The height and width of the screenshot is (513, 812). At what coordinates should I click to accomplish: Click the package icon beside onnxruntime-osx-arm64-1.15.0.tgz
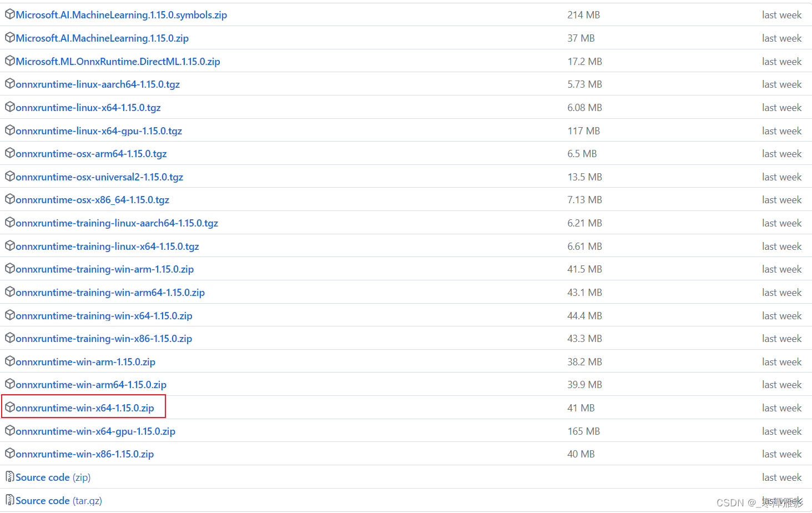(10, 153)
